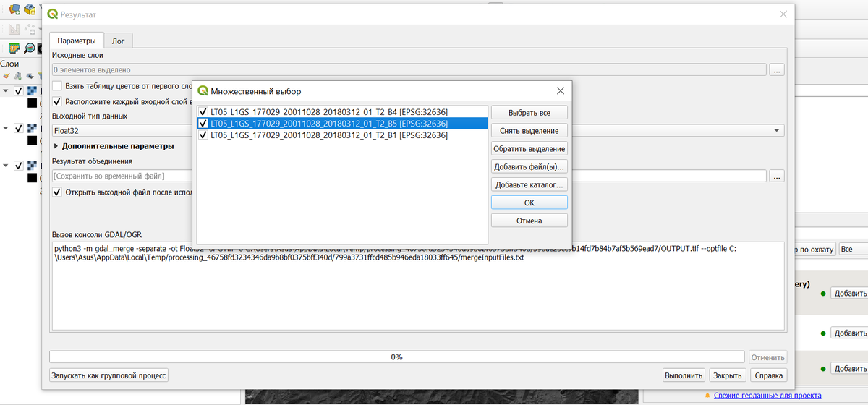Image resolution: width=868 pixels, height=405 pixels.
Task: Open the Все dropdown in background panel
Action: pos(853,249)
